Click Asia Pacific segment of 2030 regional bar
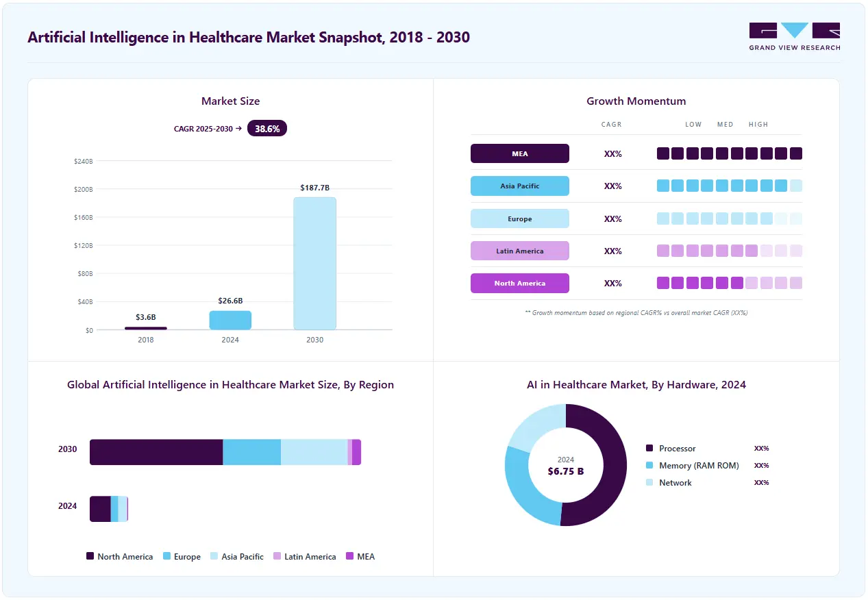This screenshot has width=868, height=600. coord(314,452)
